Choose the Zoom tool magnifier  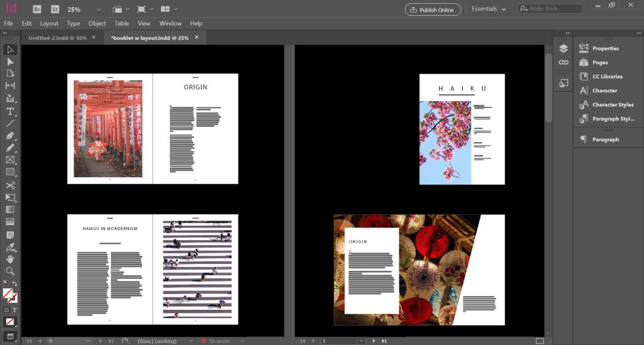tap(10, 271)
